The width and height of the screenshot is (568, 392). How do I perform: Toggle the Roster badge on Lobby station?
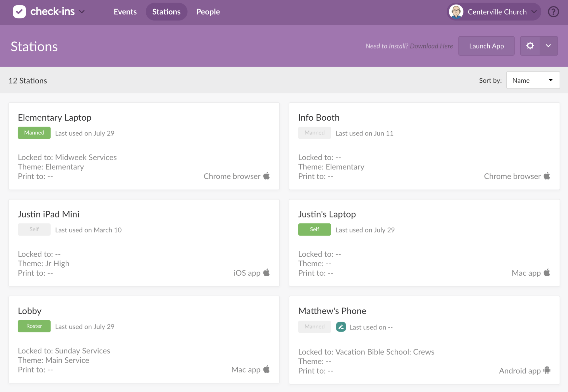(34, 326)
